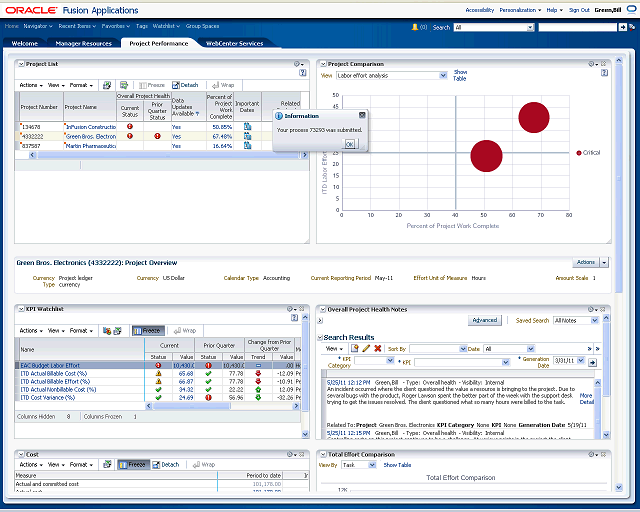Collapse the Search Results section
The height and width of the screenshot is (512, 640).
coord(320,338)
